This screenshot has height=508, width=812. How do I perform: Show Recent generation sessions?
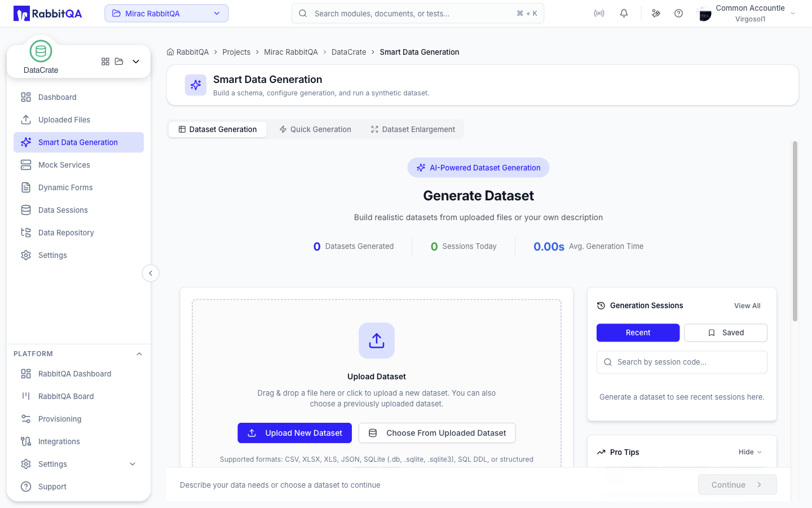pyautogui.click(x=638, y=332)
